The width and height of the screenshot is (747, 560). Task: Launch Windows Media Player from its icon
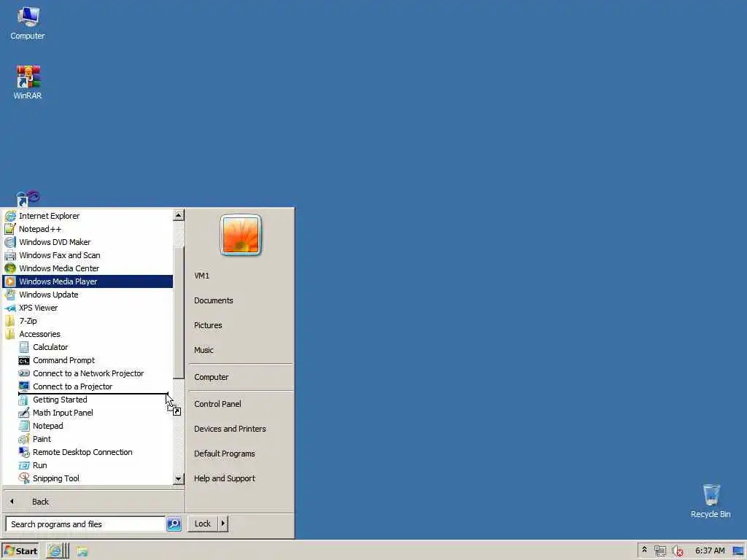(10, 281)
